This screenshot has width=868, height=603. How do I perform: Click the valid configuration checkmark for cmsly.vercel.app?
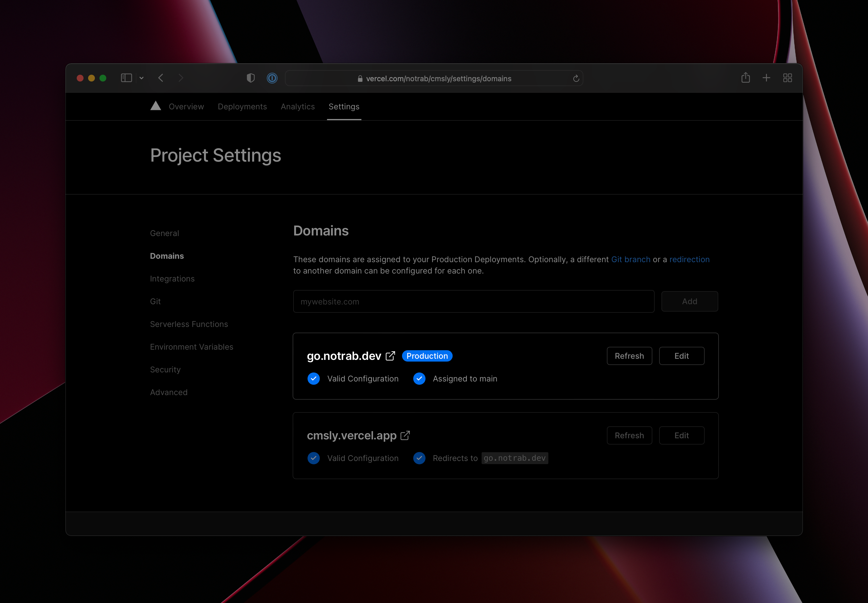click(314, 458)
